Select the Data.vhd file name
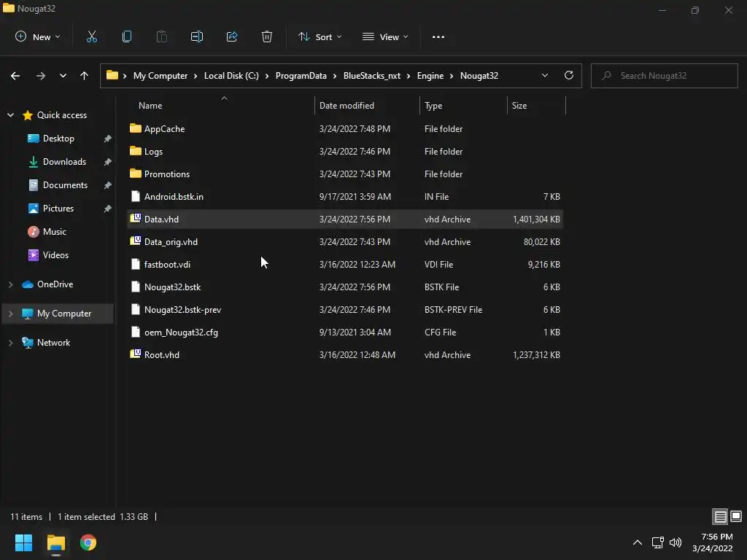The width and height of the screenshot is (747, 560). [x=161, y=219]
